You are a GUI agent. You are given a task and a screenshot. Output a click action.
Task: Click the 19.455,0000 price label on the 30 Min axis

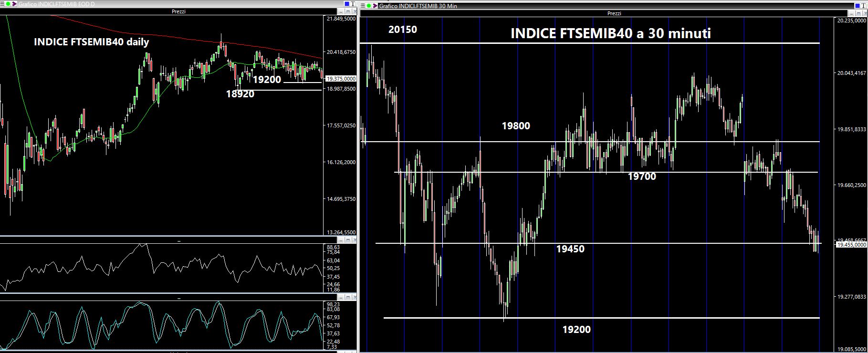point(851,244)
